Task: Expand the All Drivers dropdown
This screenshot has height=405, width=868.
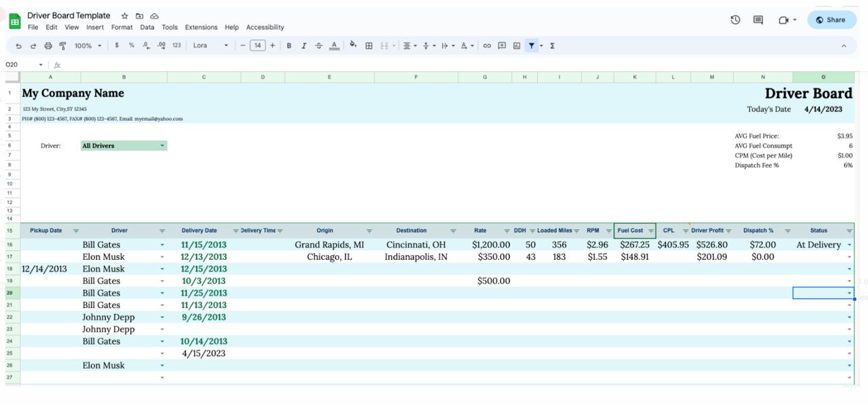Action: pos(162,146)
